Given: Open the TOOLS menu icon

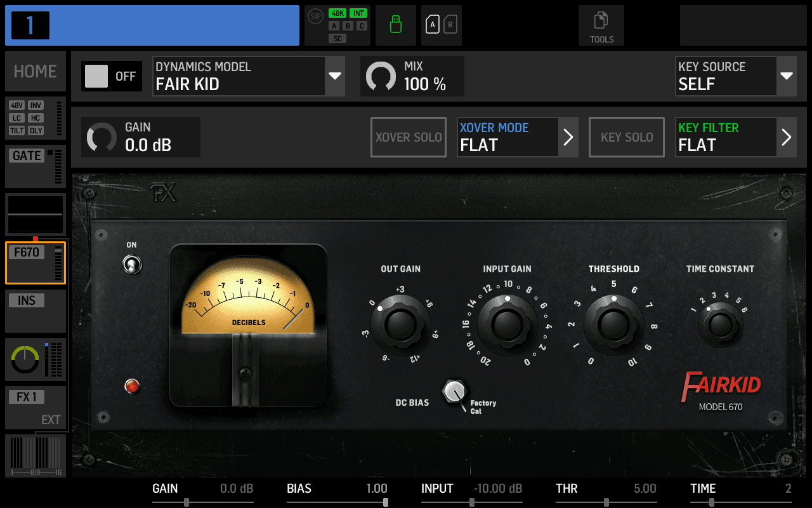Looking at the screenshot, I should (601, 25).
